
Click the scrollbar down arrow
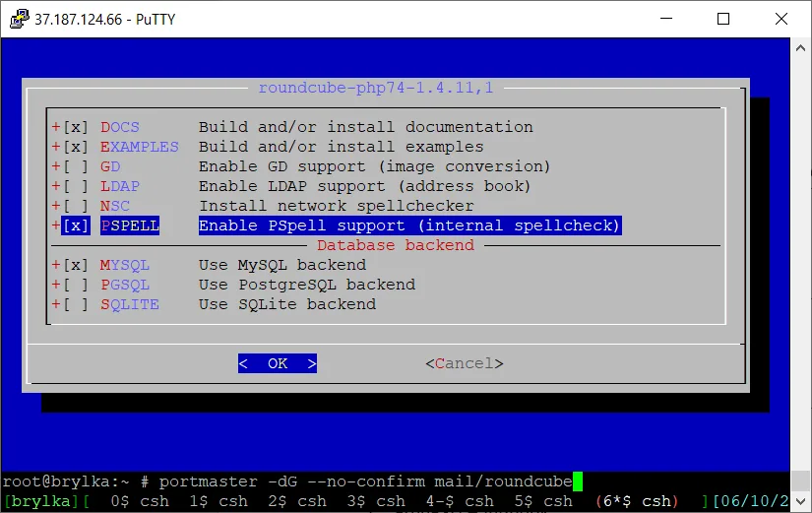click(800, 501)
